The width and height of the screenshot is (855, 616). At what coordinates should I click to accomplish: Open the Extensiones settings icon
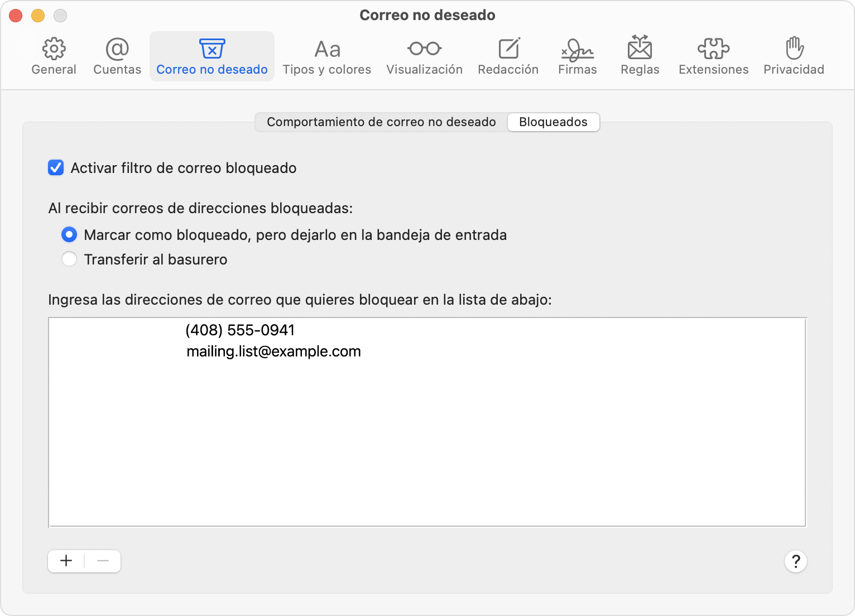click(714, 55)
